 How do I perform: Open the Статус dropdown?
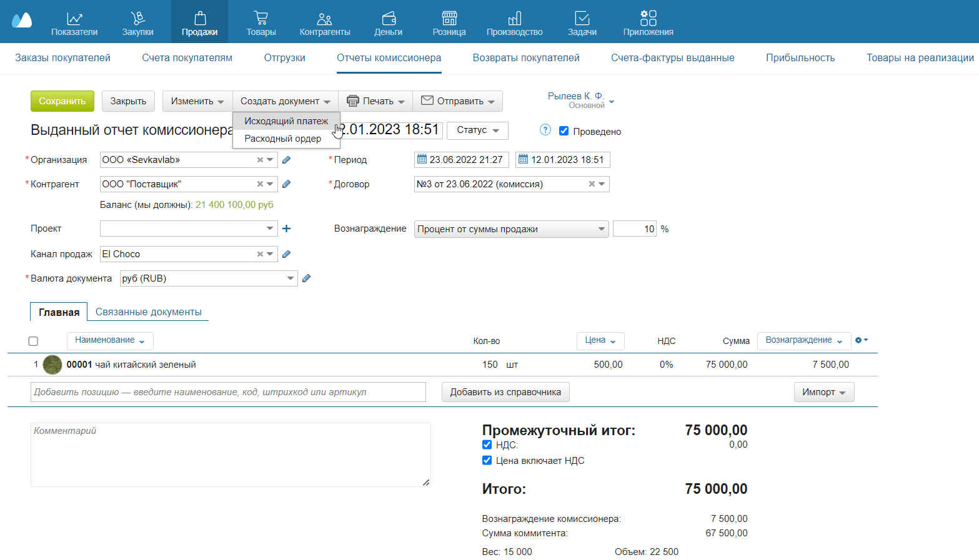point(477,130)
